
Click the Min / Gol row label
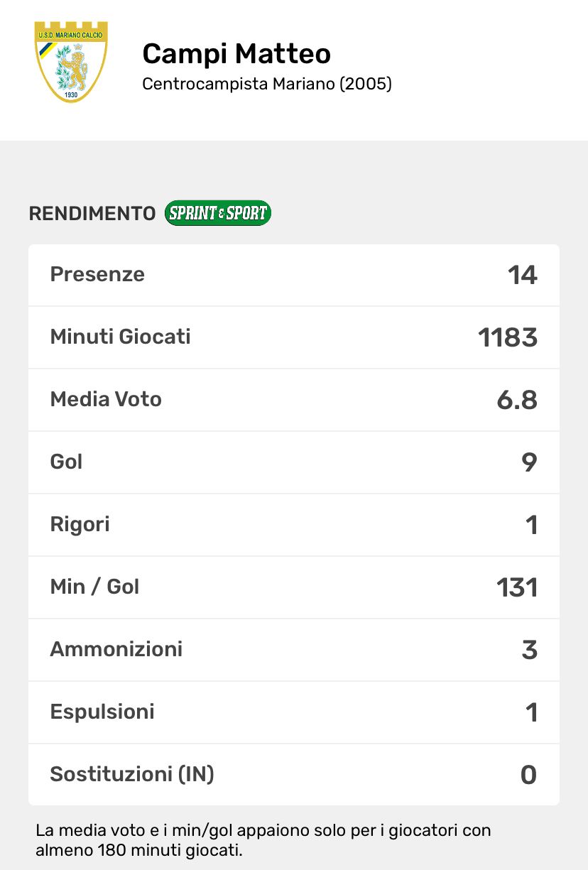pos(94,587)
